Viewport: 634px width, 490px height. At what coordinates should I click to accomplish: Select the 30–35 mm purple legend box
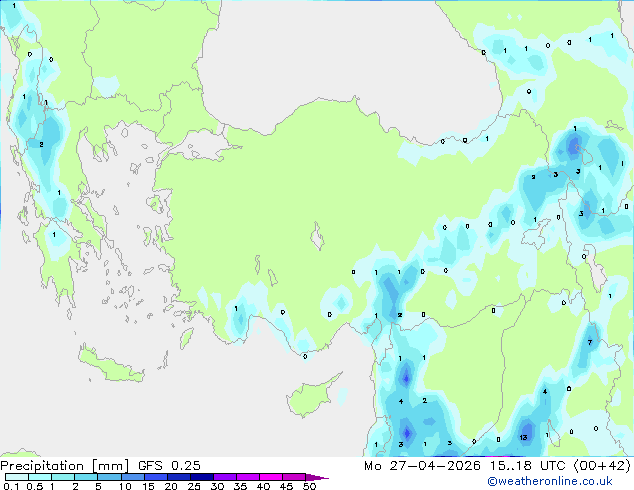click(x=224, y=477)
